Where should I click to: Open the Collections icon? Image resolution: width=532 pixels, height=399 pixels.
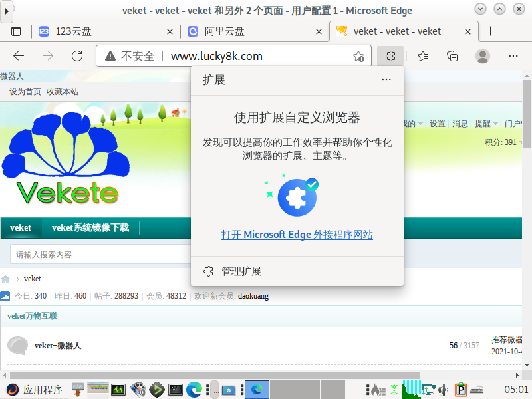(x=452, y=56)
